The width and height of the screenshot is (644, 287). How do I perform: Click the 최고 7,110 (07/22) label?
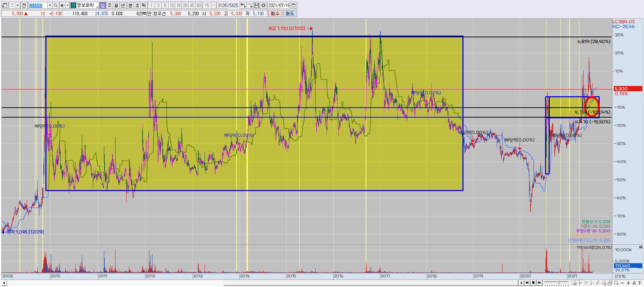click(x=287, y=28)
